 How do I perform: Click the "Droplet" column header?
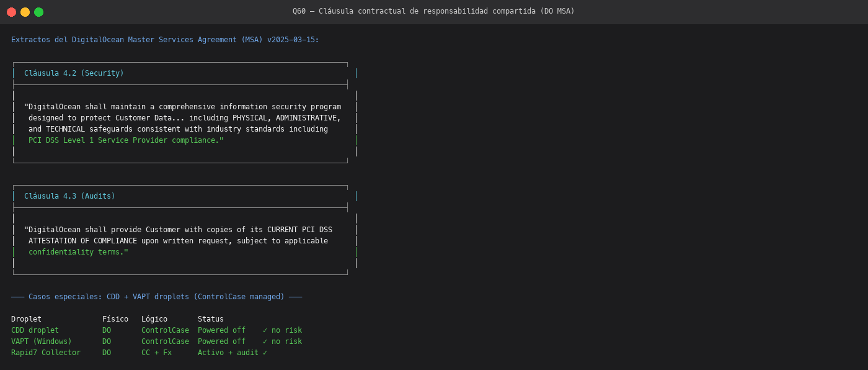(x=26, y=319)
